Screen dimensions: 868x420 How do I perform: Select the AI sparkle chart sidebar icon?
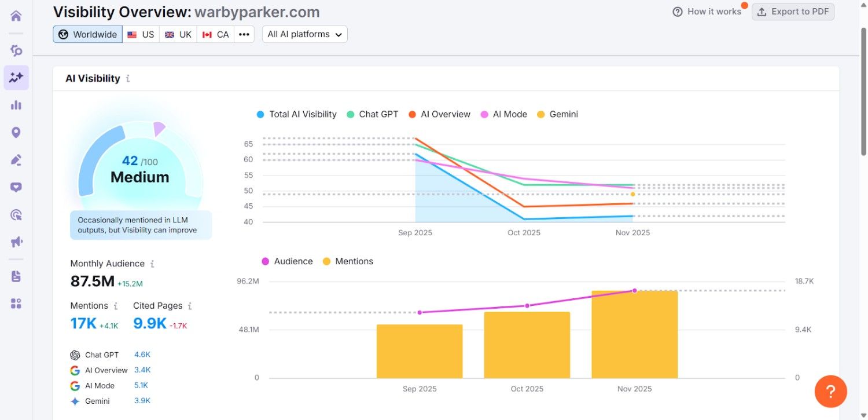click(16, 78)
